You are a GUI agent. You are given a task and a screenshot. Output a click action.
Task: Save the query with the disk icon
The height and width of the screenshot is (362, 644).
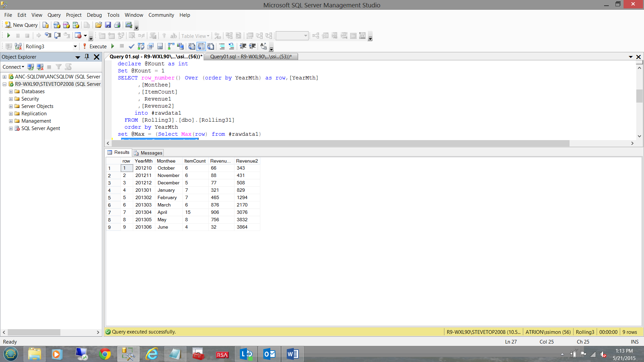108,25
